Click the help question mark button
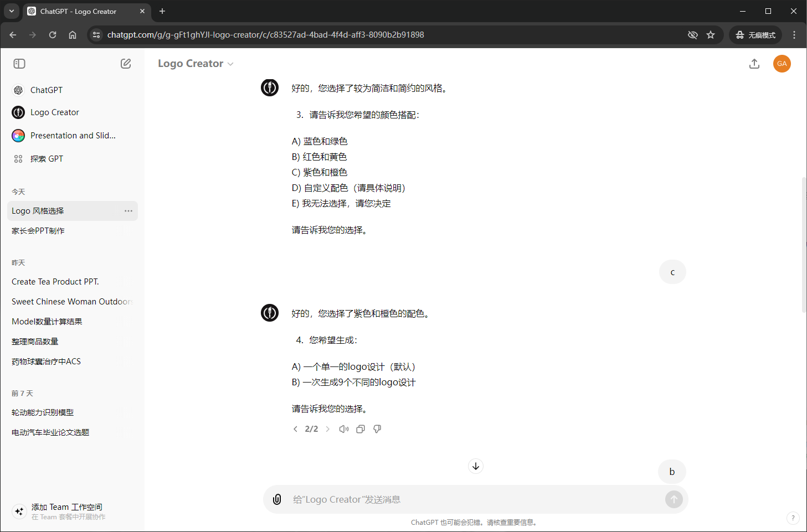Viewport: 807px width, 532px height. (x=793, y=518)
